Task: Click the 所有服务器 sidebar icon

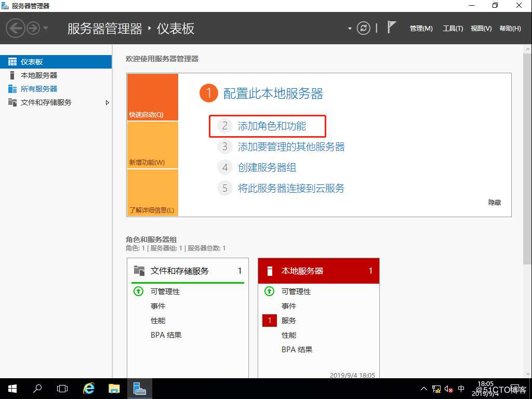Action: [x=12, y=89]
